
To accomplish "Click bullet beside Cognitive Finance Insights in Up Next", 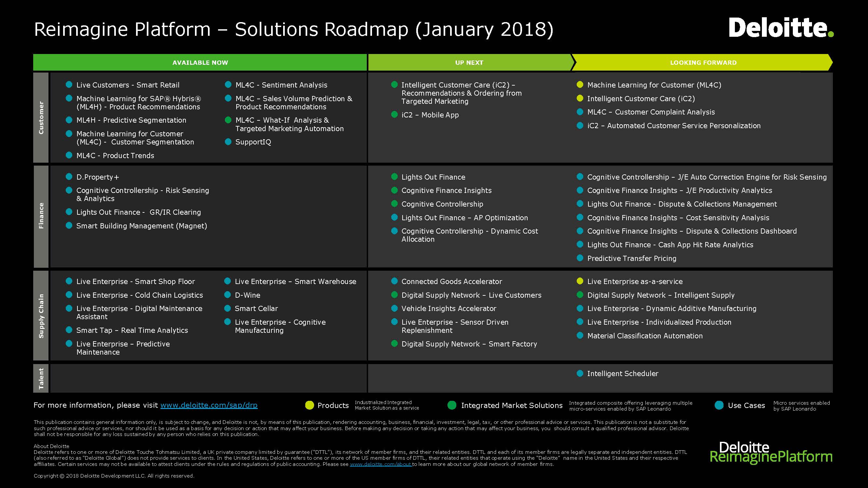I will tap(394, 190).
